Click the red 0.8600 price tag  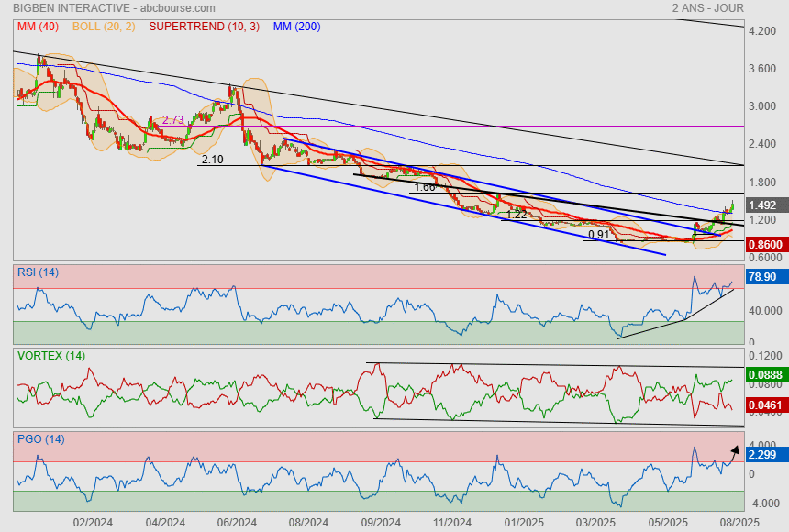(x=764, y=245)
